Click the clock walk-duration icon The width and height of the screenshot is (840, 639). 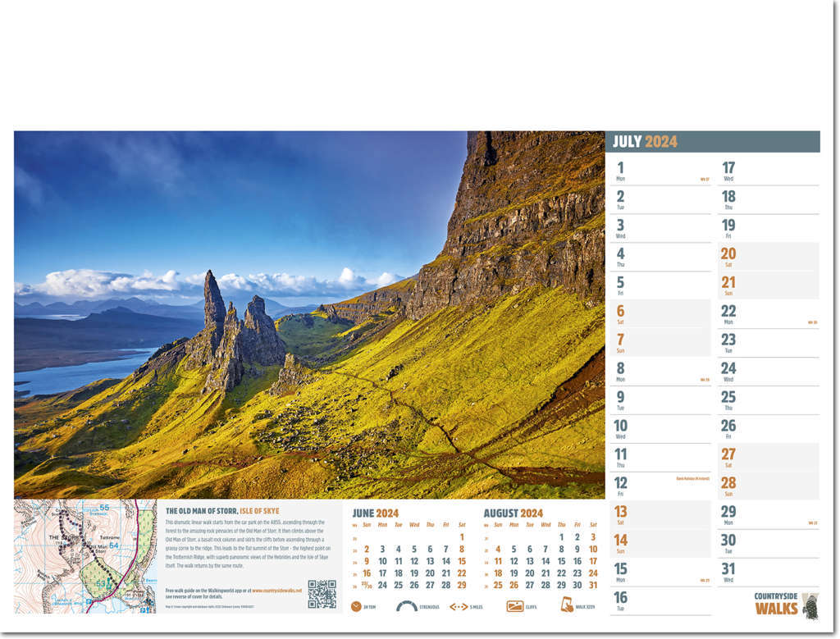356,607
